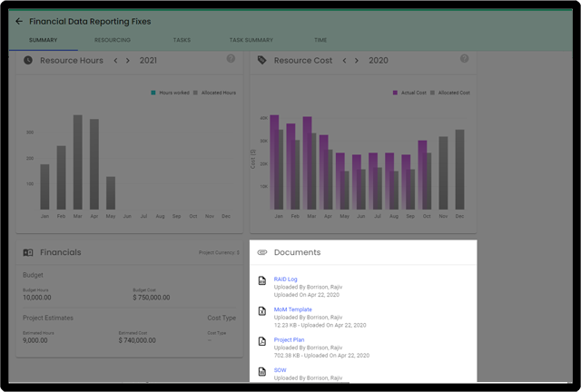Open the TASKS tab
581x392 pixels.
click(x=182, y=40)
